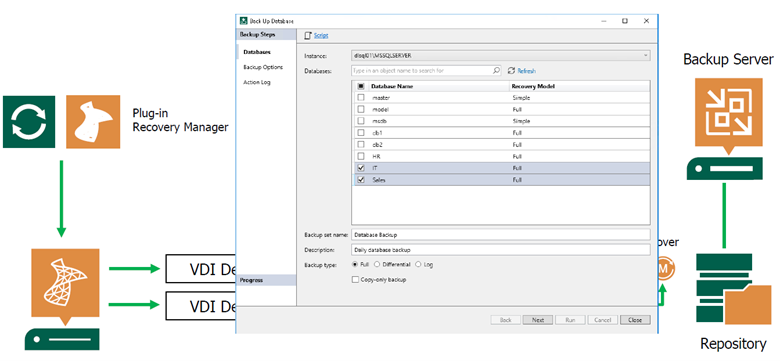This screenshot has height=361, width=780.
Task: Select the Full backup type radio
Action: coord(355,265)
